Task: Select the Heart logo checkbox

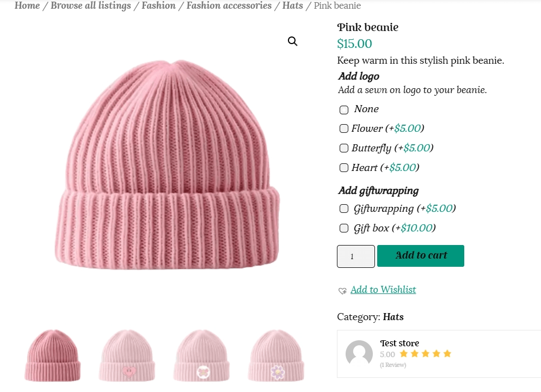Action: 344,168
